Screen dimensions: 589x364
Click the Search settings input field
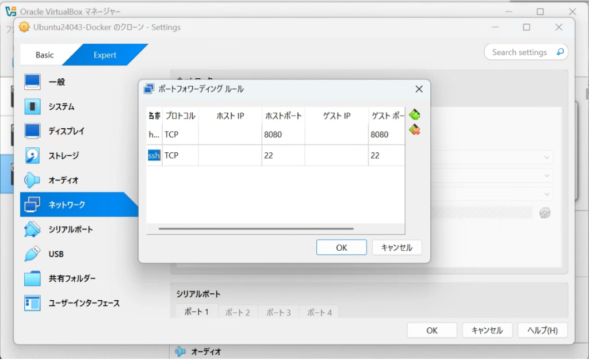(x=519, y=52)
